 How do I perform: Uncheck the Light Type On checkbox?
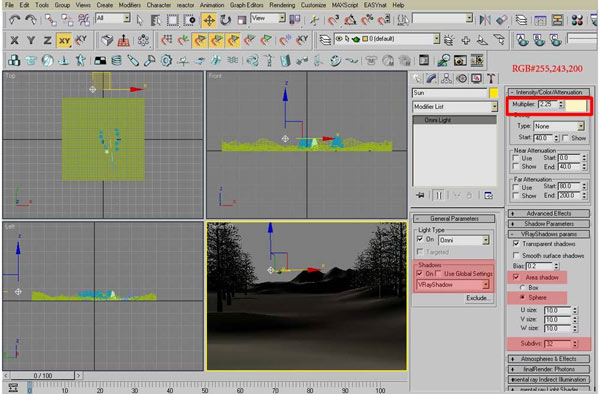pyautogui.click(x=420, y=239)
